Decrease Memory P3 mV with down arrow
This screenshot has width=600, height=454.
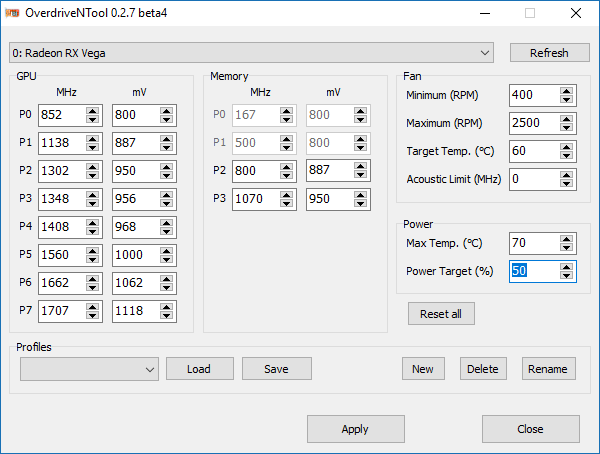360,203
